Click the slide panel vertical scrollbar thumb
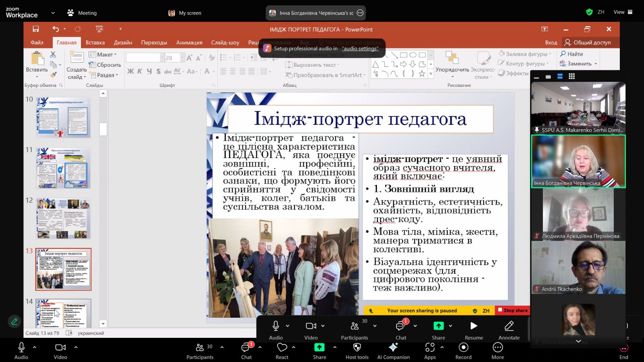Viewport: 644px width, 362px height. 103,129
